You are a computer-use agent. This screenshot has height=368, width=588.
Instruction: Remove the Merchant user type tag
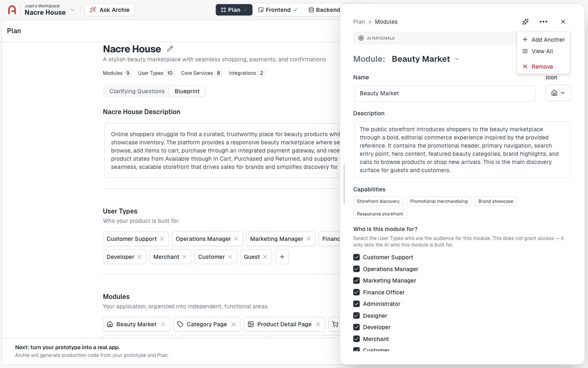coord(185,257)
